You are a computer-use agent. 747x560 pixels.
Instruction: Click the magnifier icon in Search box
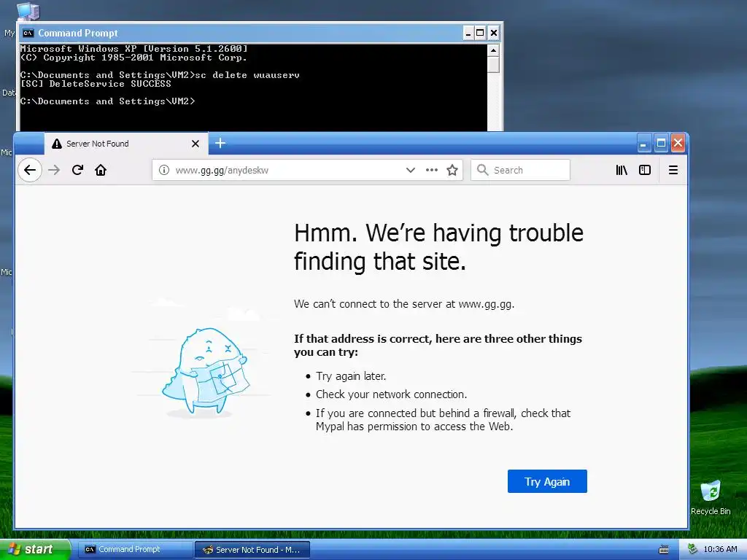(483, 170)
